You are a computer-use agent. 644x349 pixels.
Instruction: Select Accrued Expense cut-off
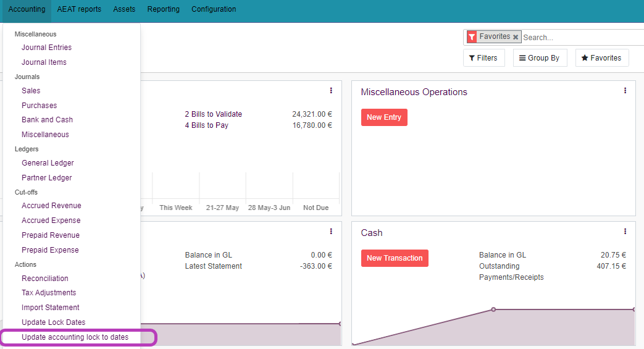coord(51,221)
